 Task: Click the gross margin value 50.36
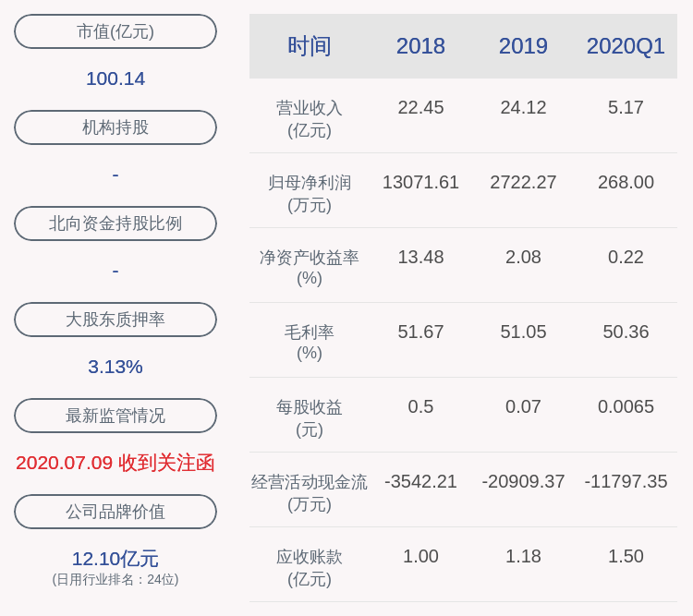click(626, 332)
